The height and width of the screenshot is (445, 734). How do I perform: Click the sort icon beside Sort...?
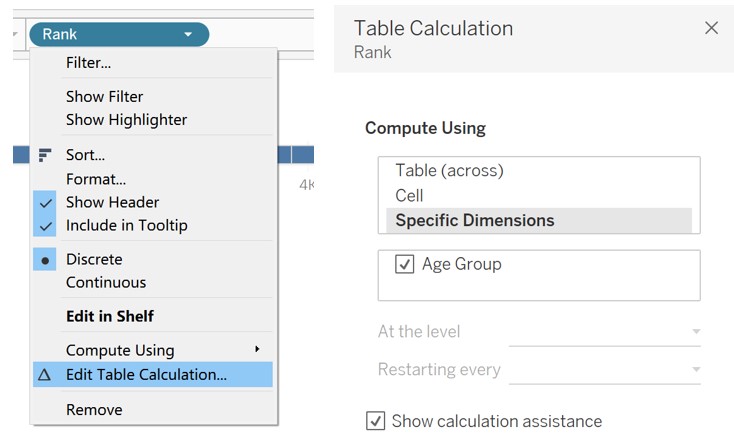click(x=44, y=155)
